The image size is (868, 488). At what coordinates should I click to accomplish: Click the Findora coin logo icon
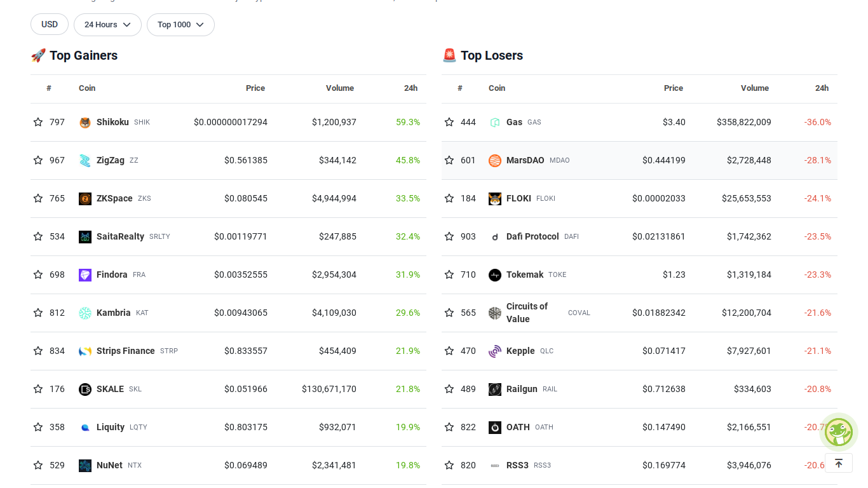click(85, 275)
